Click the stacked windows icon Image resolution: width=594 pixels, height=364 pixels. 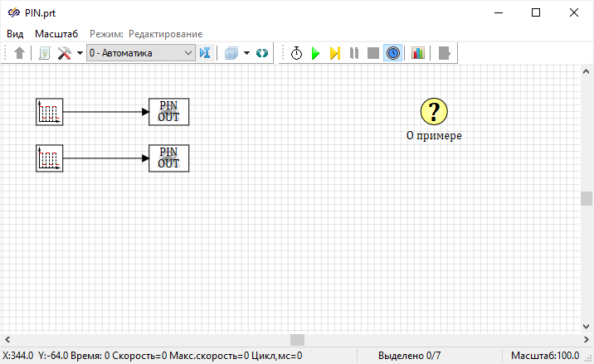click(x=231, y=53)
